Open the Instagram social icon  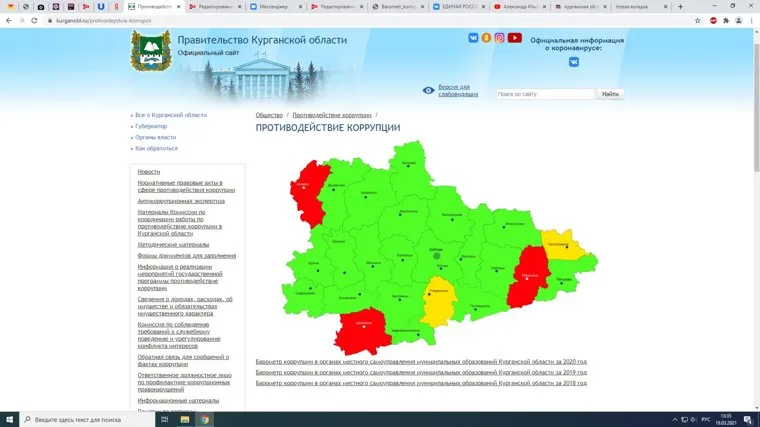point(500,38)
